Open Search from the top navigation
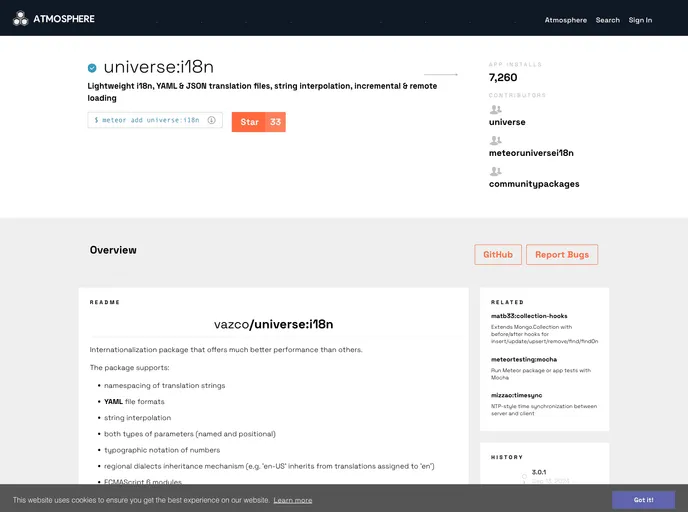 coord(608,20)
